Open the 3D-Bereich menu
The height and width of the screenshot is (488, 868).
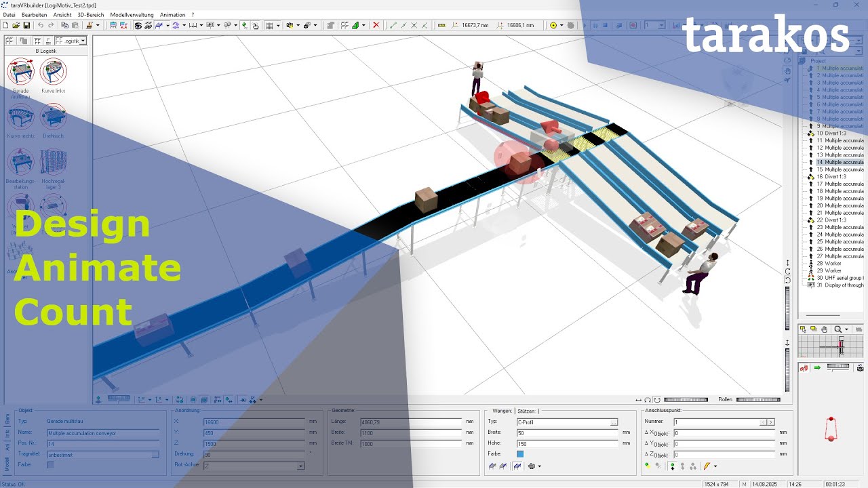91,14
